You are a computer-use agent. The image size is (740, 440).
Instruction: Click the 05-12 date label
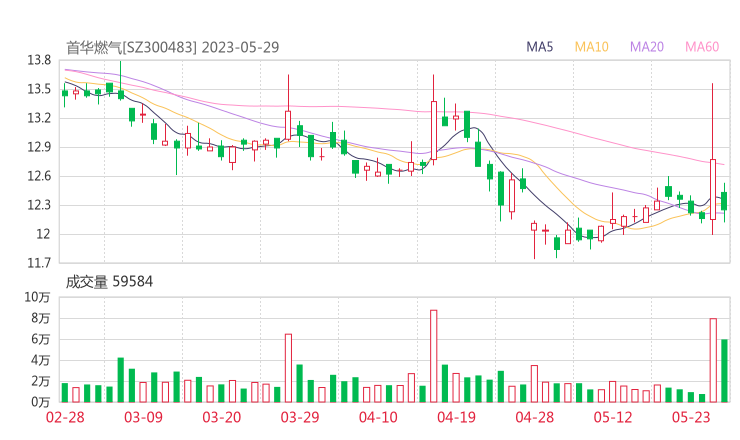point(613,418)
